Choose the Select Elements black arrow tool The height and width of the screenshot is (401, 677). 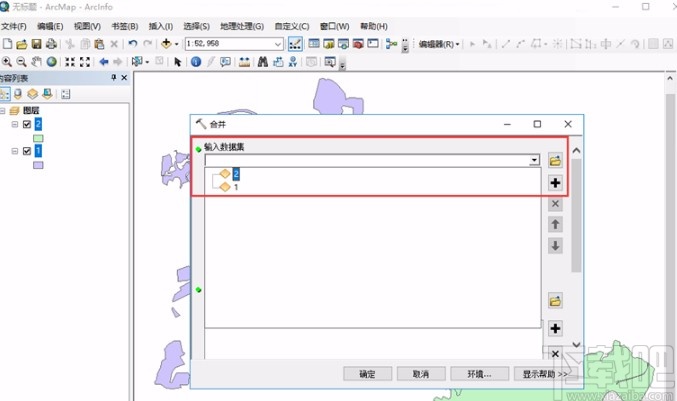tap(177, 62)
